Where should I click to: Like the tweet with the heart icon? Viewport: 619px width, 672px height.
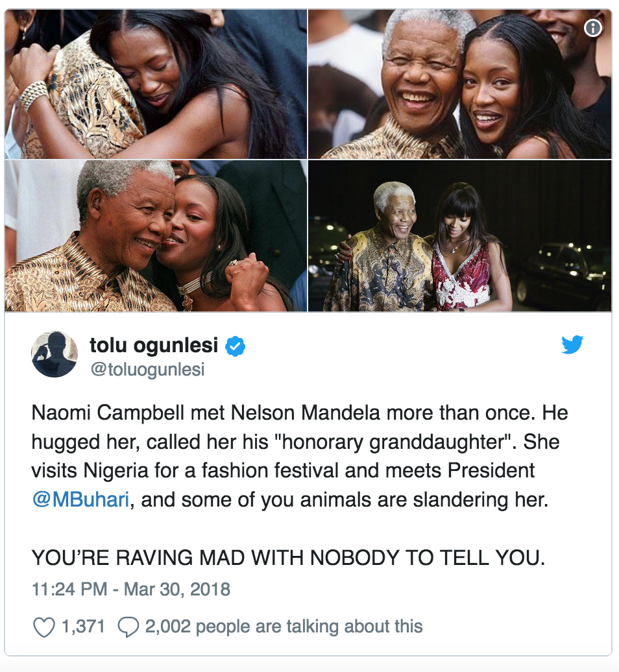[43, 627]
